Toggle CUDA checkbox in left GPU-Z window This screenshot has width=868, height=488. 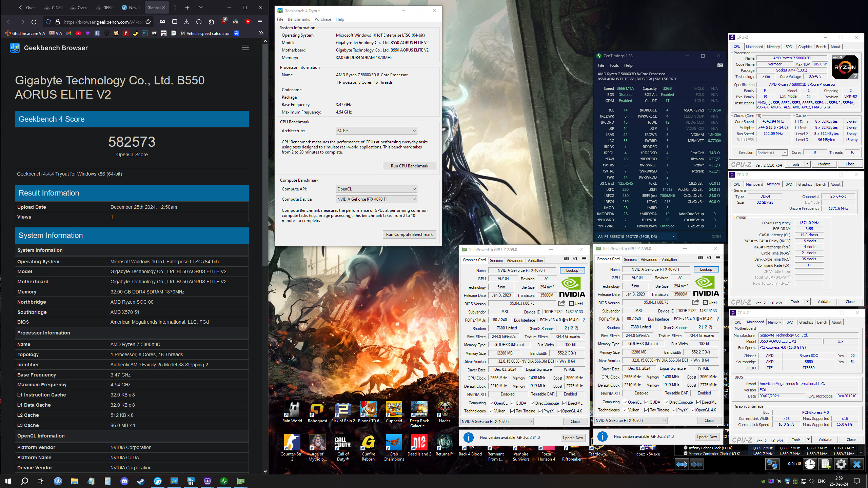coord(512,403)
